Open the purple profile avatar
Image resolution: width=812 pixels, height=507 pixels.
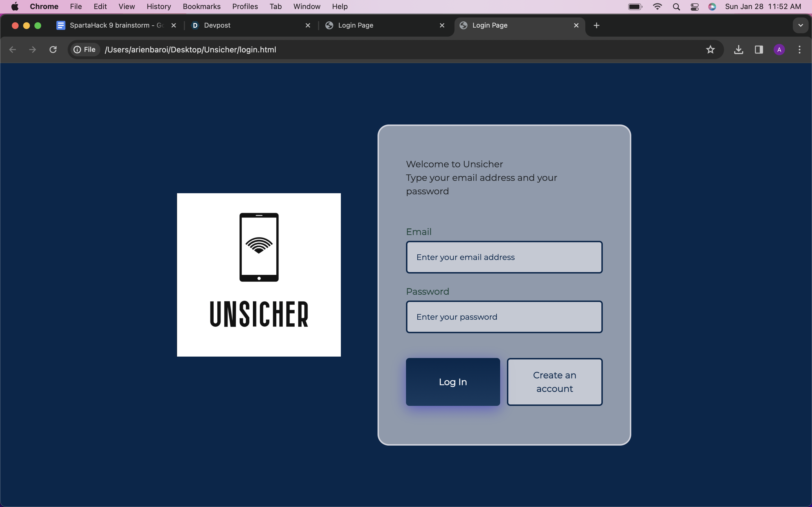point(779,50)
